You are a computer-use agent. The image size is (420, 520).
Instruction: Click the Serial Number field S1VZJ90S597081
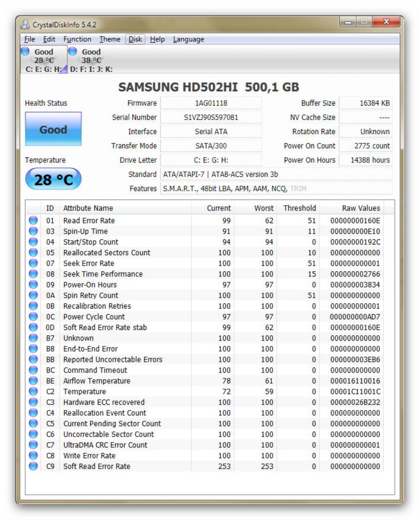(x=211, y=118)
